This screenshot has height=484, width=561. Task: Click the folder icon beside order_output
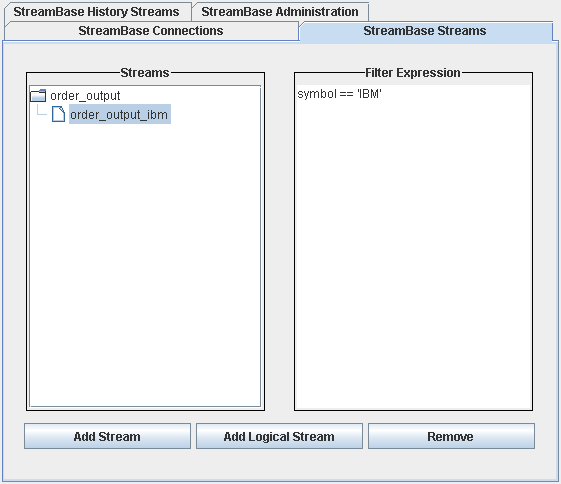pyautogui.click(x=38, y=96)
